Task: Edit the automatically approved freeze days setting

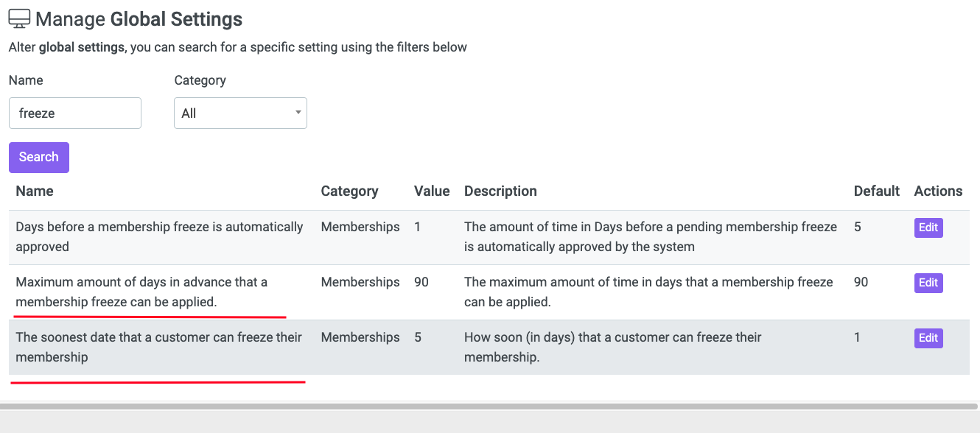Action: [928, 228]
